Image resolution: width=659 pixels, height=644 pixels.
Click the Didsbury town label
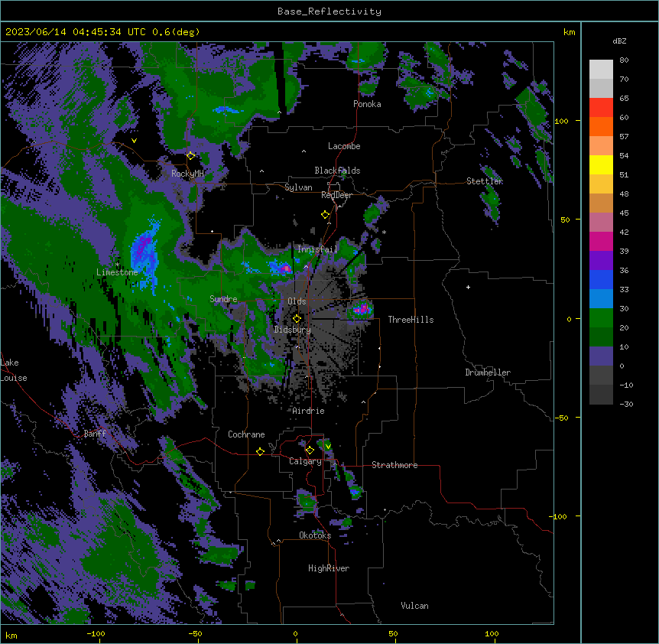[x=293, y=330]
